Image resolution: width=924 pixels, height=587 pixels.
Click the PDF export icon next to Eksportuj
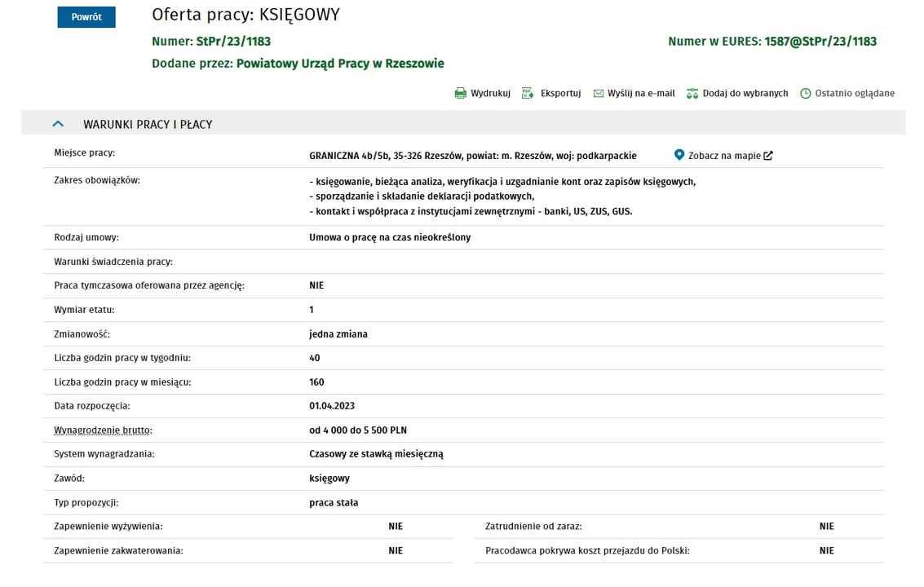[x=528, y=93]
